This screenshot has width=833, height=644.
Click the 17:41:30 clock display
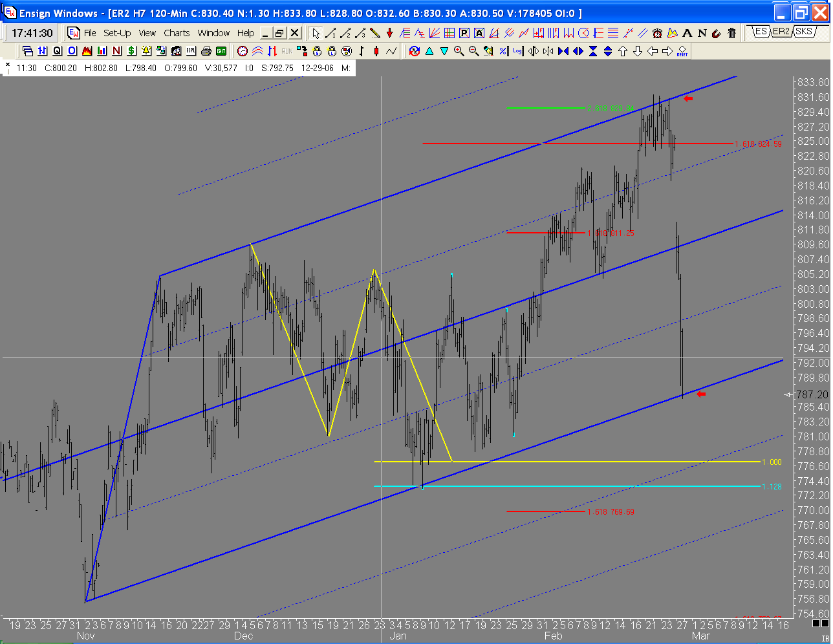[32, 33]
